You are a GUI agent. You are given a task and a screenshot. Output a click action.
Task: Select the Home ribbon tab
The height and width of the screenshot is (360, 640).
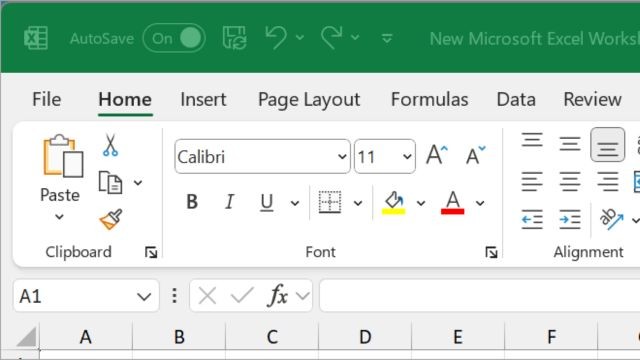point(125,99)
